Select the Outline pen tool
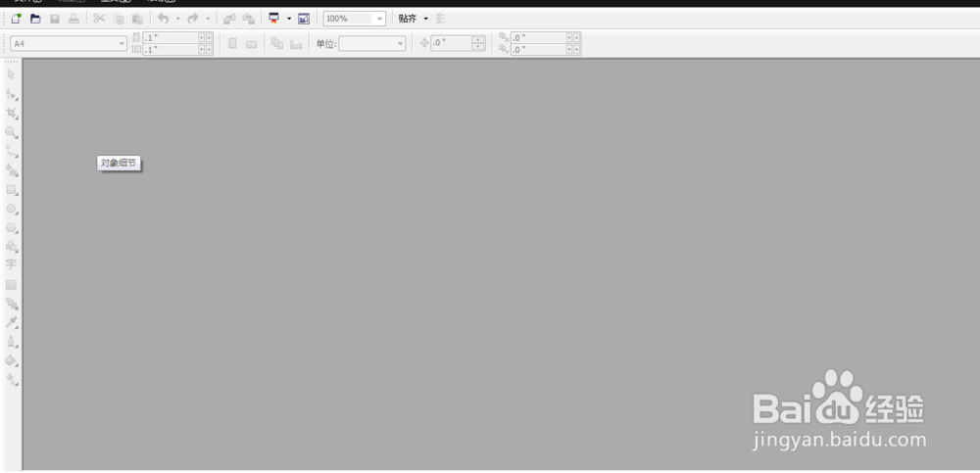This screenshot has width=980, height=473. [x=11, y=342]
